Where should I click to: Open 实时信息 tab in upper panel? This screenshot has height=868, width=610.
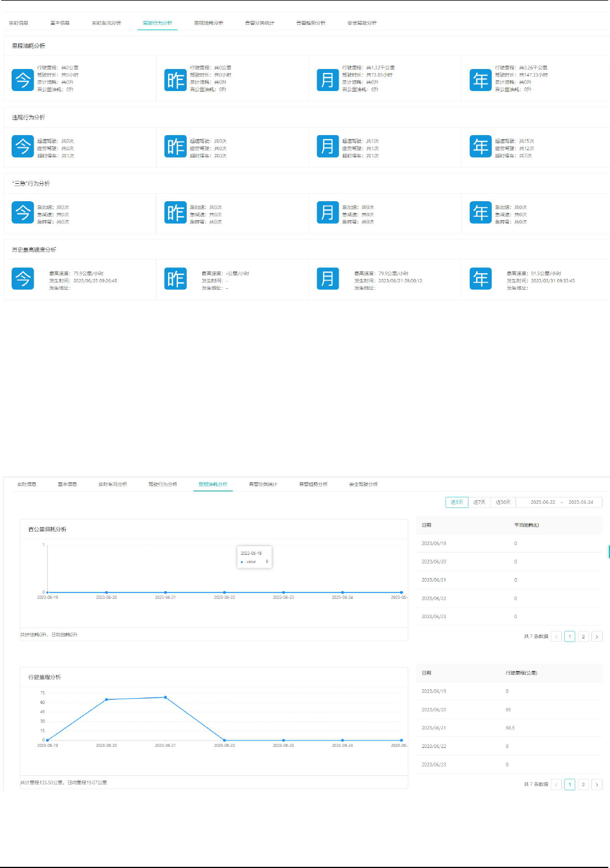(x=19, y=23)
